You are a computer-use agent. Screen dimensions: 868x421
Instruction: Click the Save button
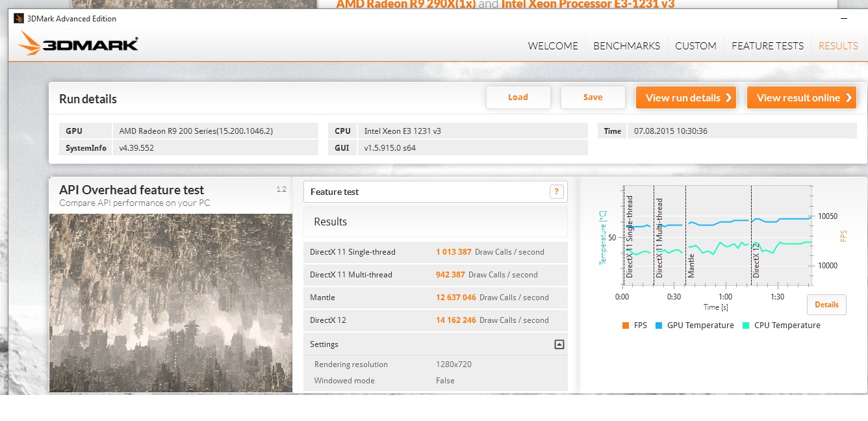tap(593, 97)
